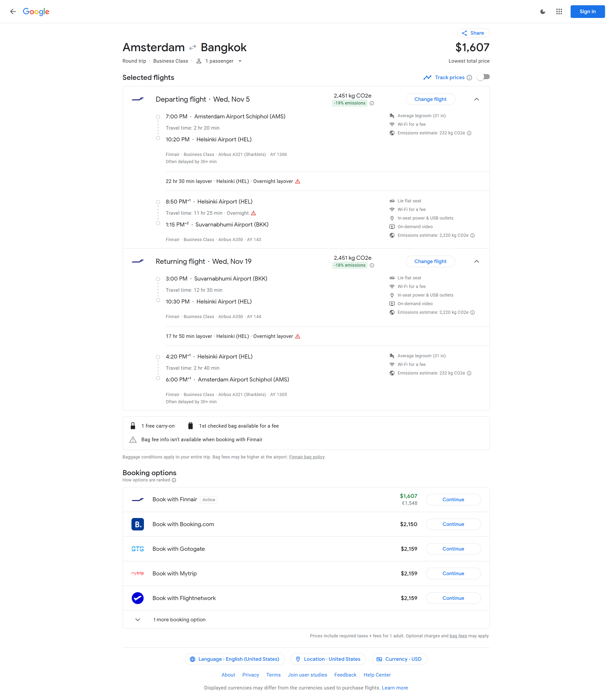This screenshot has height=700, width=606.
Task: Expand 1 more booking option
Action: point(179,619)
